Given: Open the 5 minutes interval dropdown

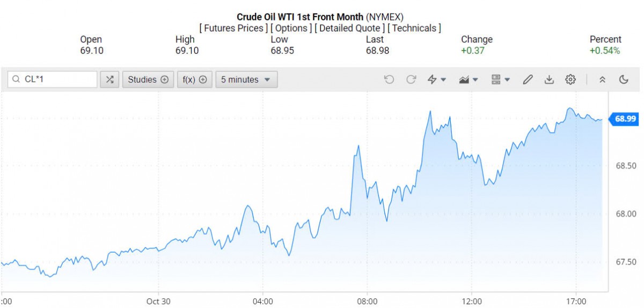Looking at the screenshot, I should click(x=246, y=80).
